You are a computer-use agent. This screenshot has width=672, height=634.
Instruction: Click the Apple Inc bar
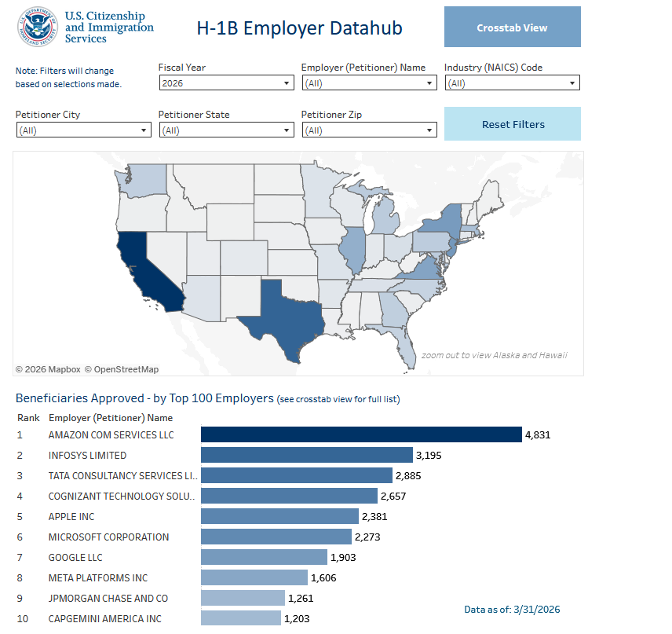point(279,516)
